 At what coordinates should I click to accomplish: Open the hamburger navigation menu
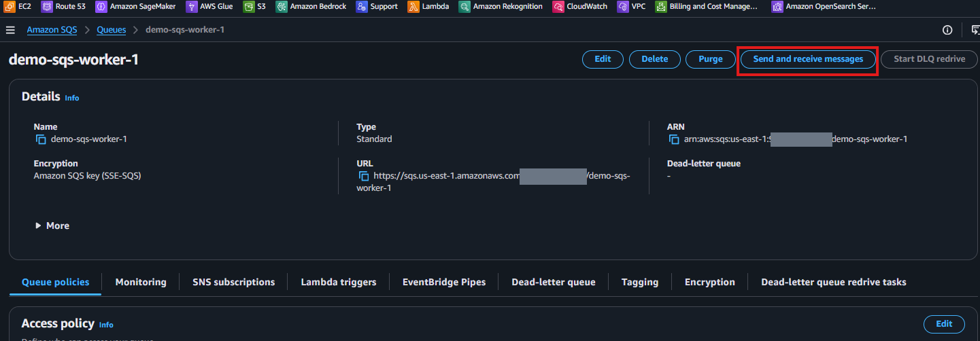coord(10,30)
